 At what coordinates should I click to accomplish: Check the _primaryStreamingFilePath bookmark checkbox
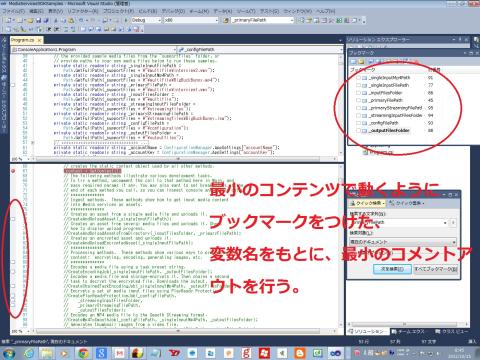pos(358,108)
